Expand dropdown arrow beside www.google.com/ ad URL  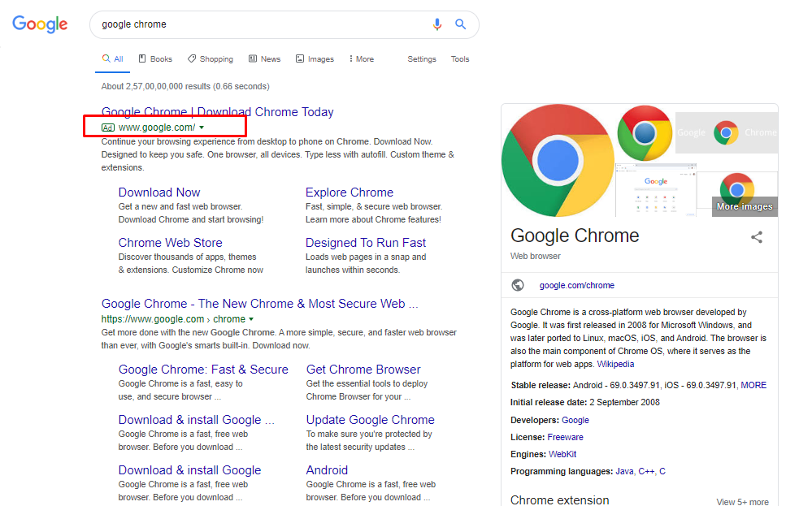(x=202, y=128)
